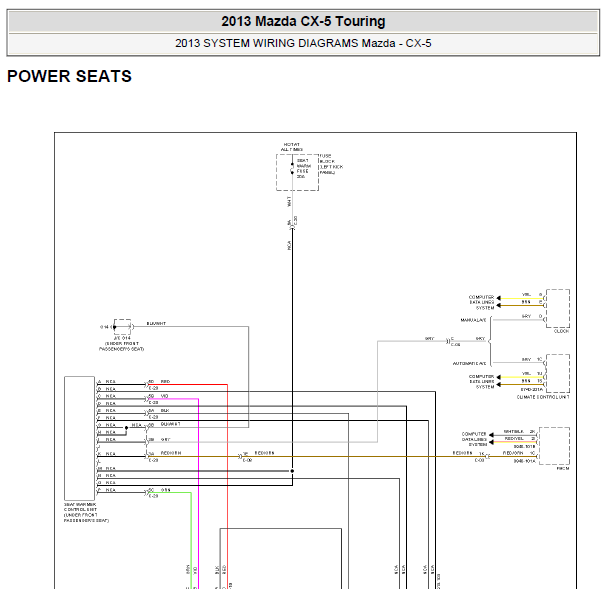Click the '2013 SYSTEM WIRING DIAGRAMS Mazda - CX-5' subtitle

(x=303, y=43)
